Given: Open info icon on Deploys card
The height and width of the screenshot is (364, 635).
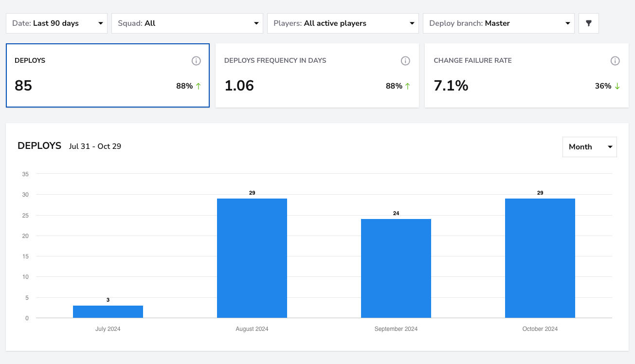Looking at the screenshot, I should 196,61.
